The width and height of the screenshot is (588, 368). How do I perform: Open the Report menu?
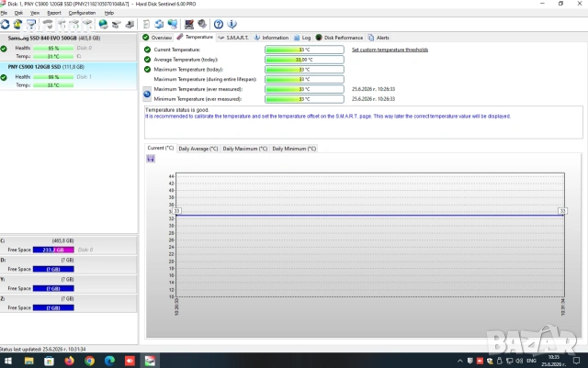[x=54, y=13]
